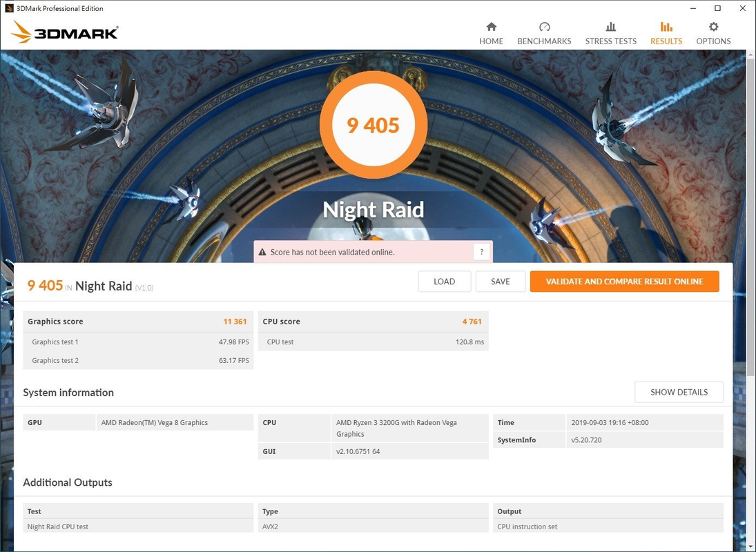Go to STRESS TESTS tab label
This screenshot has height=552, width=756.
point(611,41)
